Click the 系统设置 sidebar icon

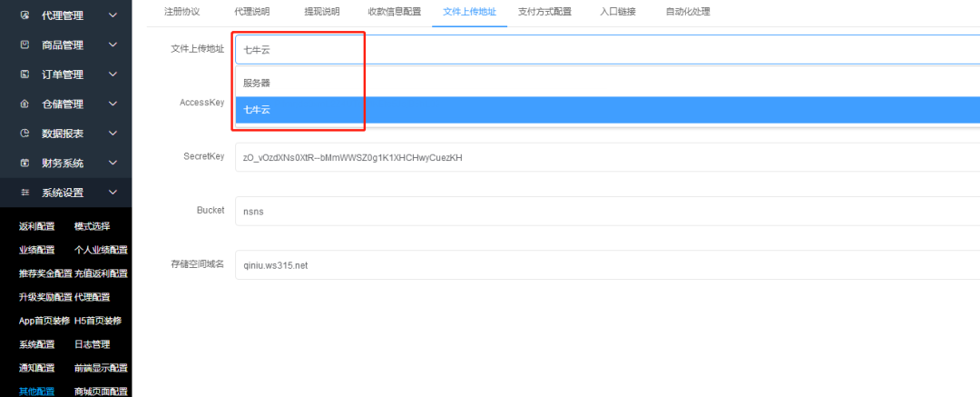pos(25,193)
